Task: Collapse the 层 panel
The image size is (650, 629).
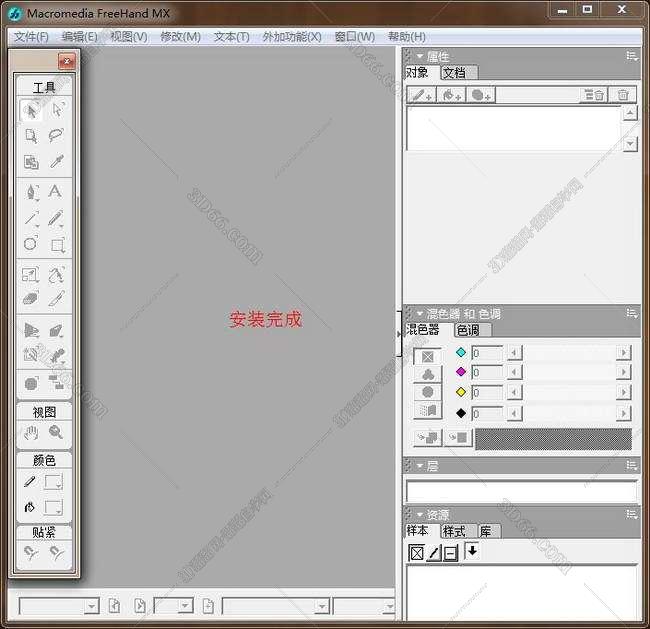Action: point(420,466)
